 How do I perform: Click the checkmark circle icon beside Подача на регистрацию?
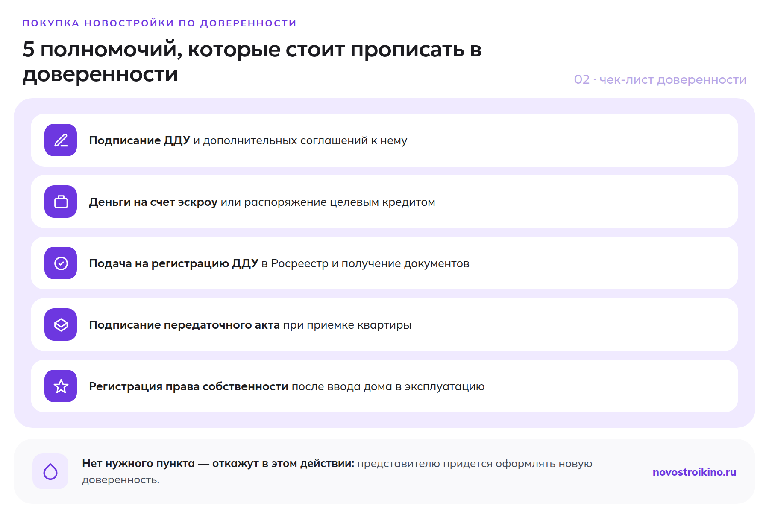pyautogui.click(x=61, y=263)
